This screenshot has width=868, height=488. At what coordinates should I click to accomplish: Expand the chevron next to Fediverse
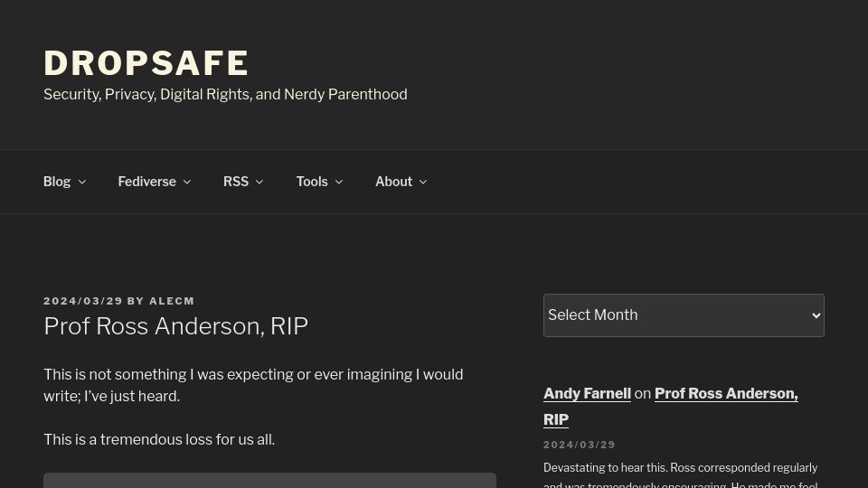187,182
